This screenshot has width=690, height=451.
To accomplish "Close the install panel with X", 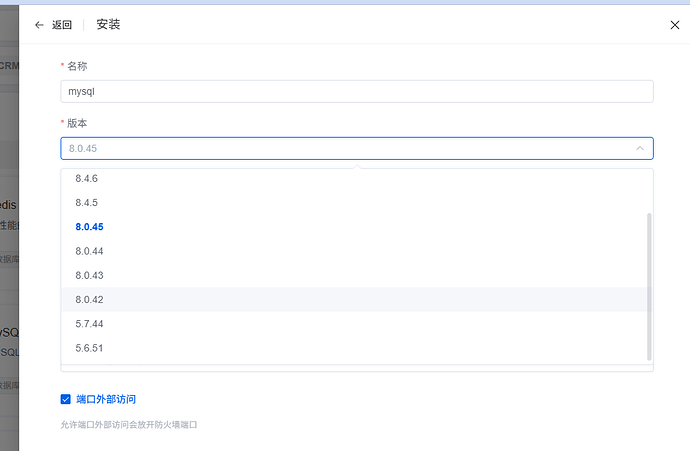I will point(674,25).
